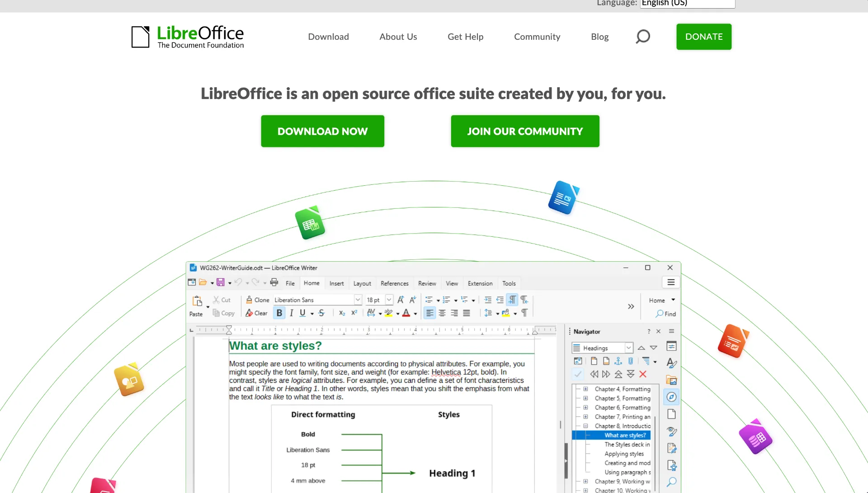The height and width of the screenshot is (493, 868).
Task: Open the Headings dropdown in Navigator
Action: click(629, 348)
